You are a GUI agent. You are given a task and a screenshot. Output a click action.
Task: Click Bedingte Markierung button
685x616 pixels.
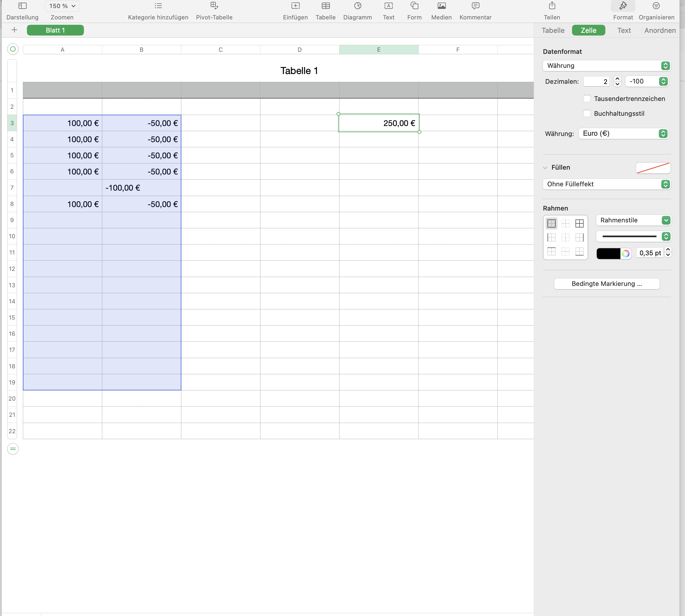pyautogui.click(x=606, y=284)
